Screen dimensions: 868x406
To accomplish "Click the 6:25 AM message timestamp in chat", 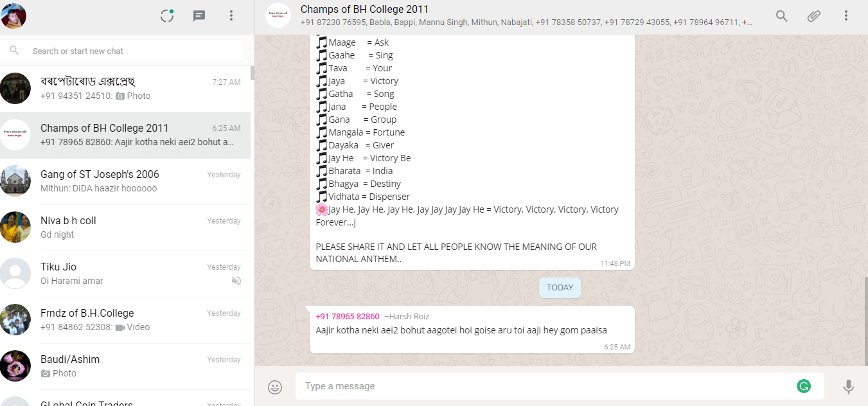I will pos(617,347).
